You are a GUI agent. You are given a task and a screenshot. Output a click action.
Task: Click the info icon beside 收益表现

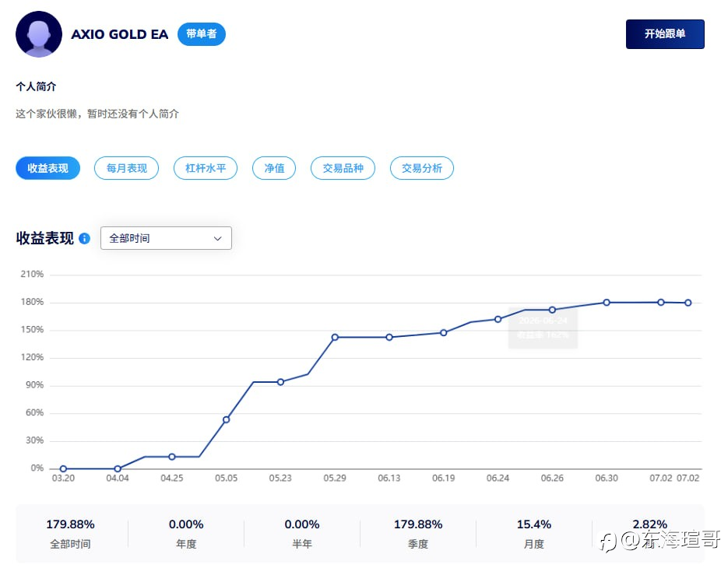[85, 239]
